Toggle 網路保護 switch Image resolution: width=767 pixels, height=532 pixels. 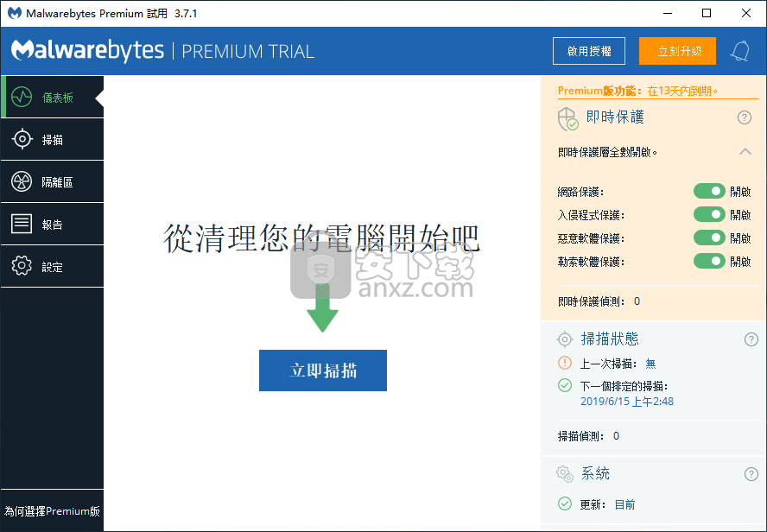coord(709,191)
